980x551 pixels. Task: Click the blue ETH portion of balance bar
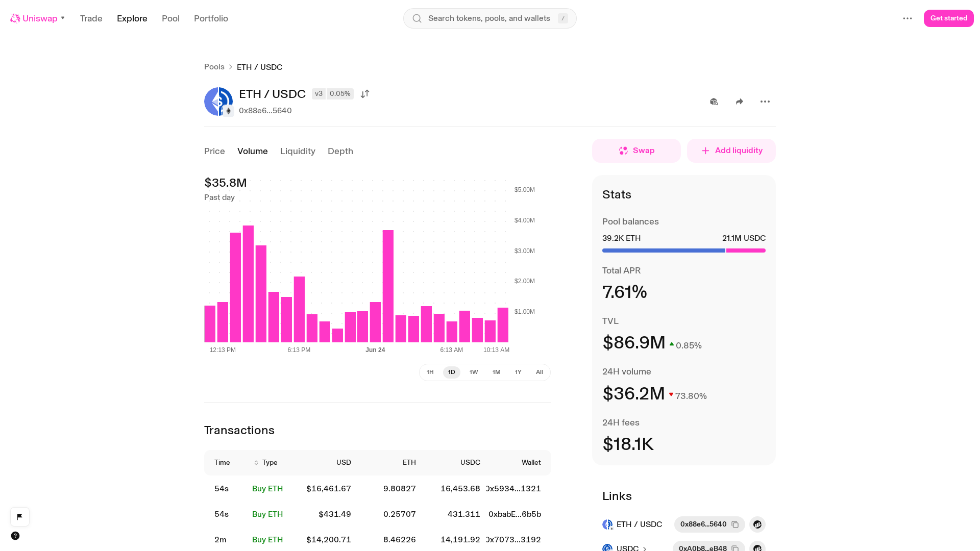pos(664,251)
